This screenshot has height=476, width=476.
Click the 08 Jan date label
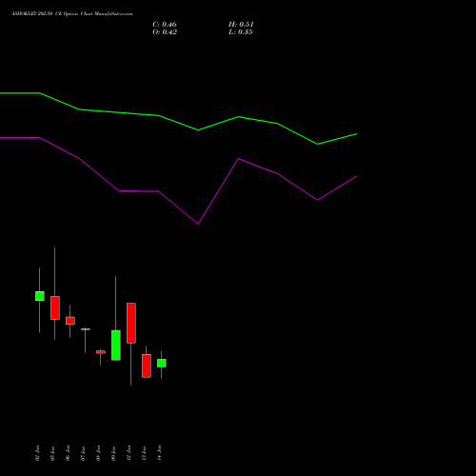click(x=98, y=453)
